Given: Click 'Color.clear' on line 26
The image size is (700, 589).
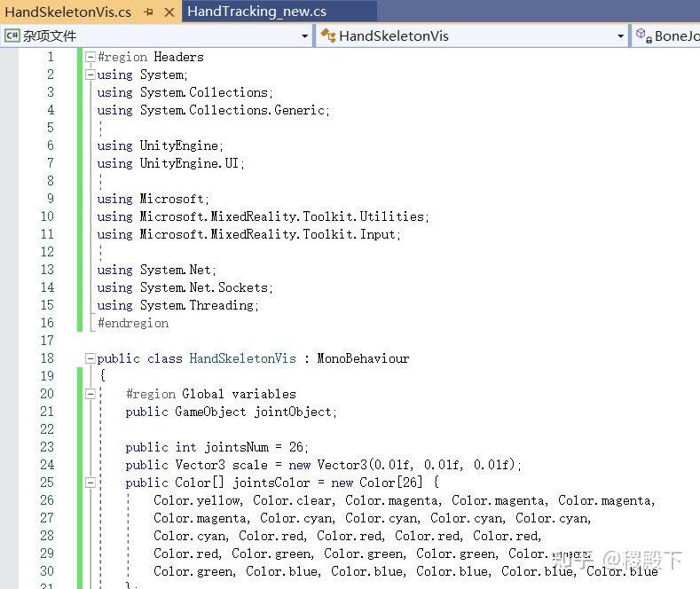Looking at the screenshot, I should coord(293,500).
